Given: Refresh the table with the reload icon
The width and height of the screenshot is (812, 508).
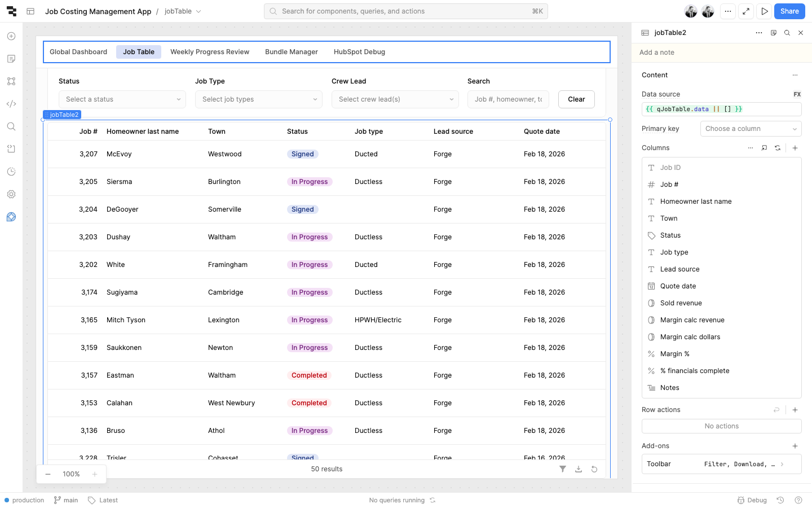Looking at the screenshot, I should tap(594, 469).
